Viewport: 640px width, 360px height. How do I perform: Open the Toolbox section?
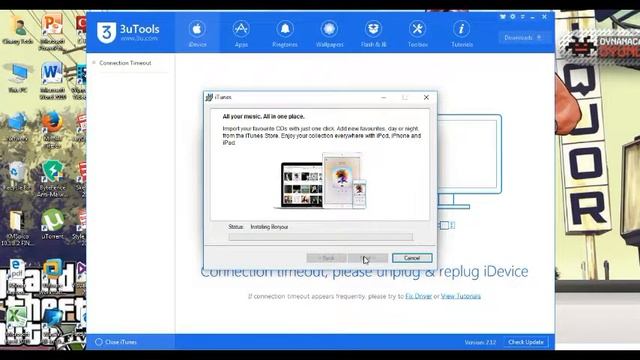point(418,34)
